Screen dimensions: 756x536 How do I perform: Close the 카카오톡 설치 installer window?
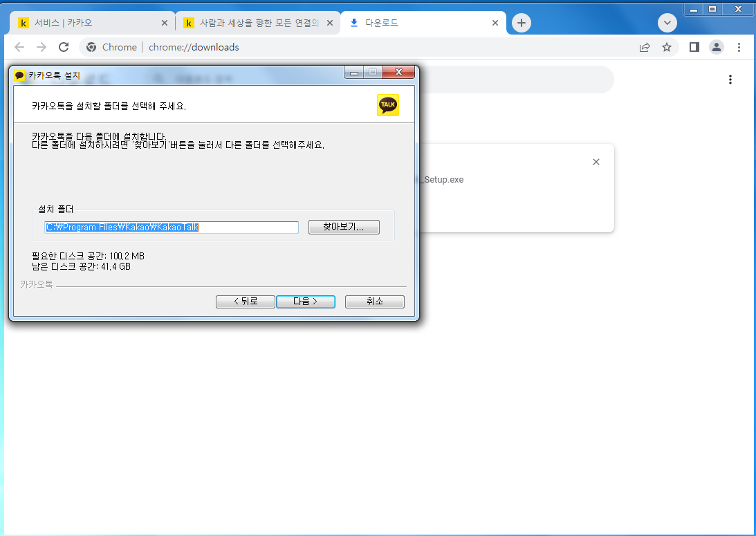(398, 73)
